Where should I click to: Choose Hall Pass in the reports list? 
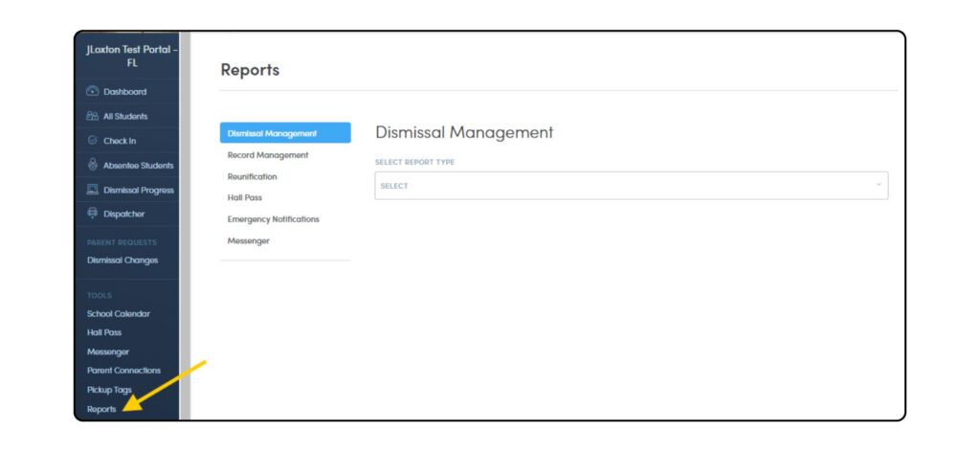pyautogui.click(x=245, y=198)
